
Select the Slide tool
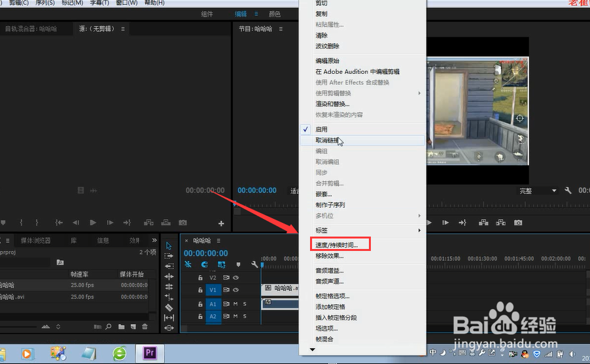click(169, 327)
